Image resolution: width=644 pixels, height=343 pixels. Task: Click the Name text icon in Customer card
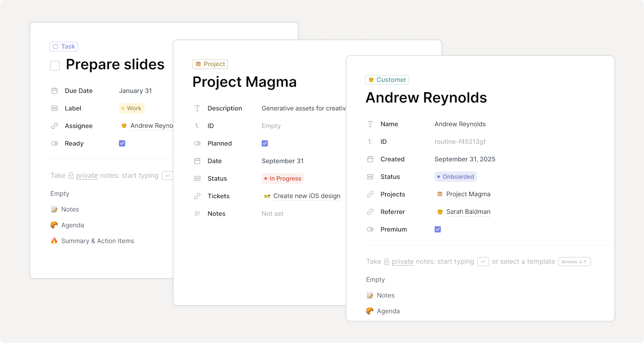(x=370, y=124)
